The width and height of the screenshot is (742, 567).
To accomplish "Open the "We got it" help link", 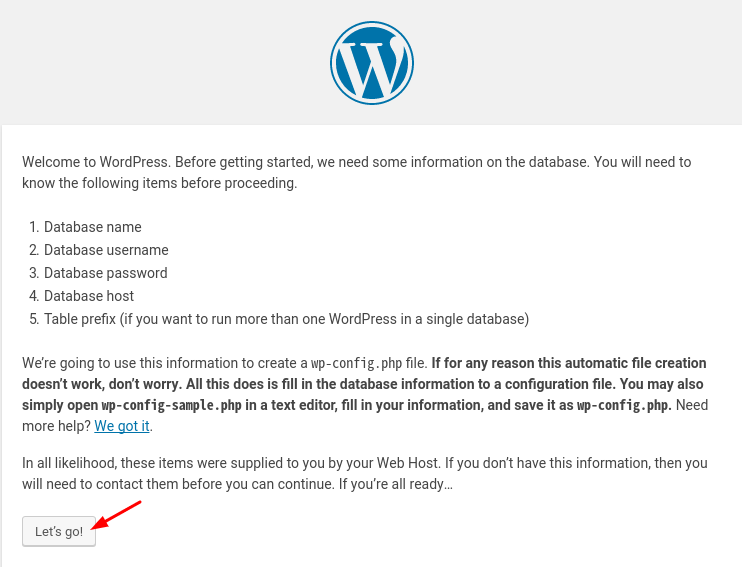I will point(122,426).
